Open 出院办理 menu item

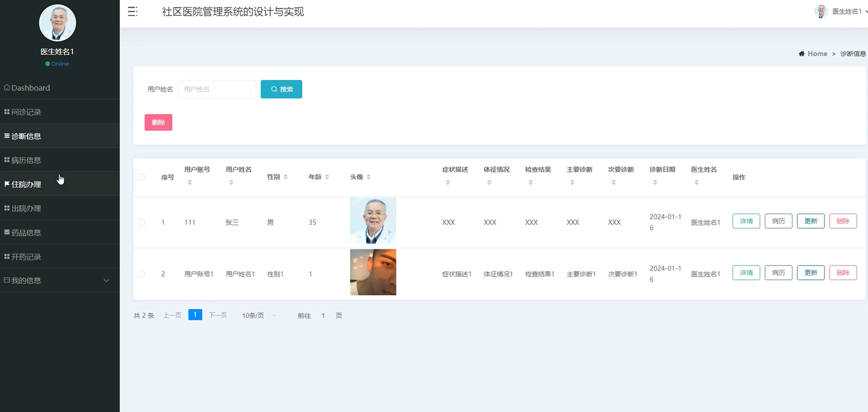(x=60, y=208)
